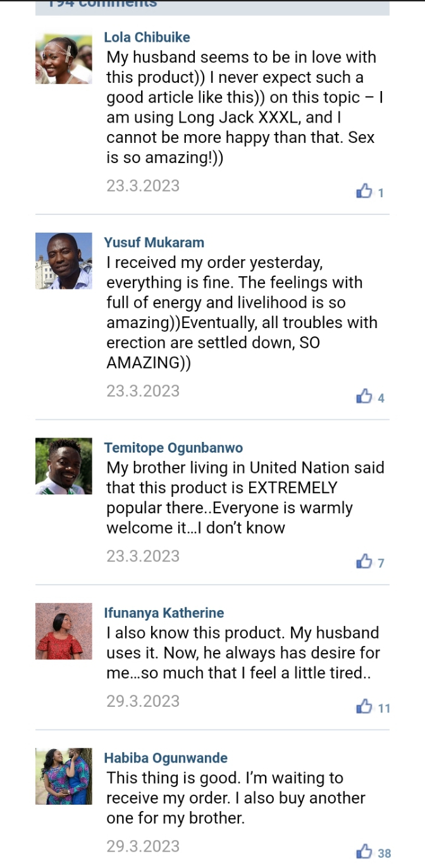
Task: Click 29.3.2023 date on Habiba's comment
Action: point(143,846)
